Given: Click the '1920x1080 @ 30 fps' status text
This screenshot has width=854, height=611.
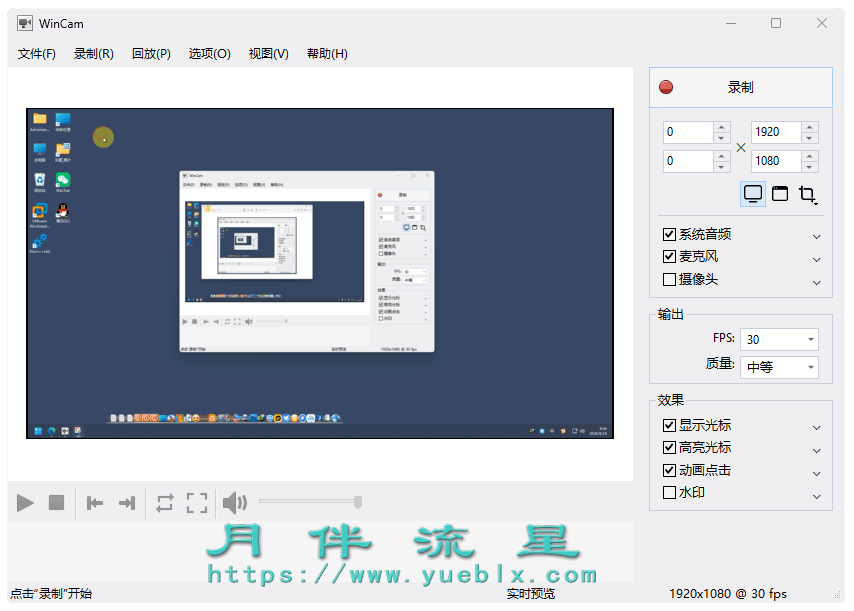Looking at the screenshot, I should coord(728,594).
